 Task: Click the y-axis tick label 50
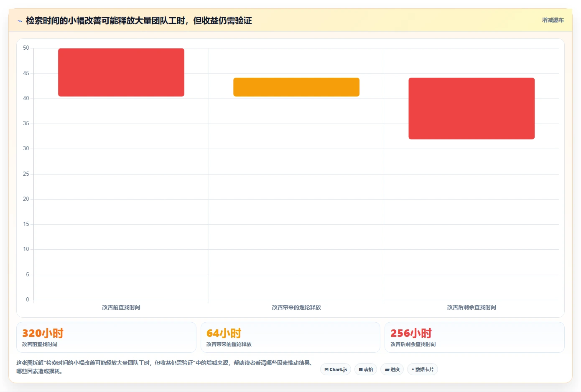26,48
